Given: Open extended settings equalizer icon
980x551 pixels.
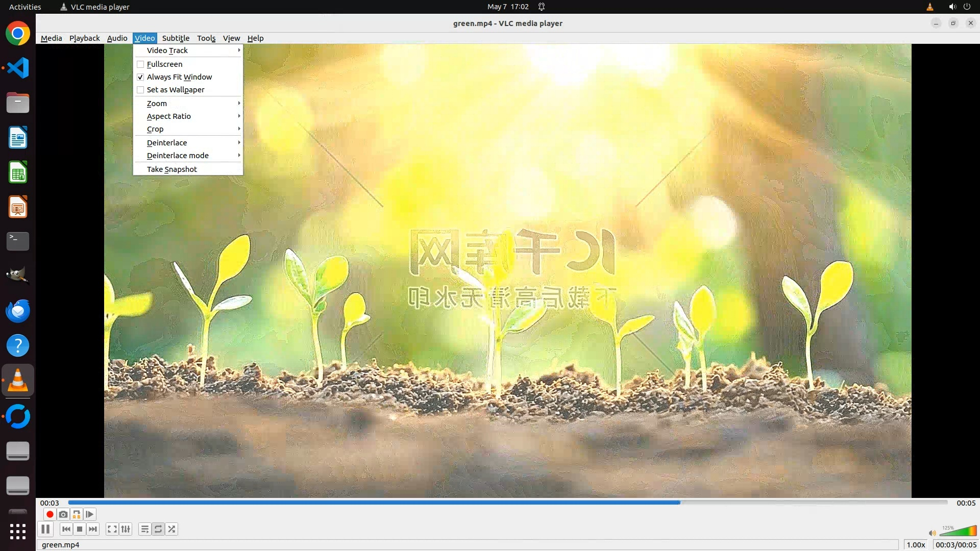Looking at the screenshot, I should [126, 529].
